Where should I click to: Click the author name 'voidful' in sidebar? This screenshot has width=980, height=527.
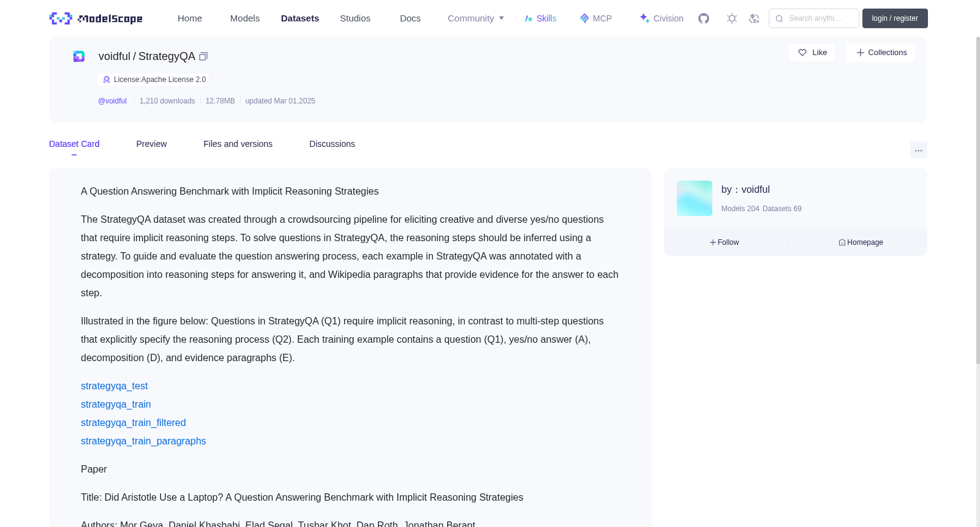tap(756, 190)
